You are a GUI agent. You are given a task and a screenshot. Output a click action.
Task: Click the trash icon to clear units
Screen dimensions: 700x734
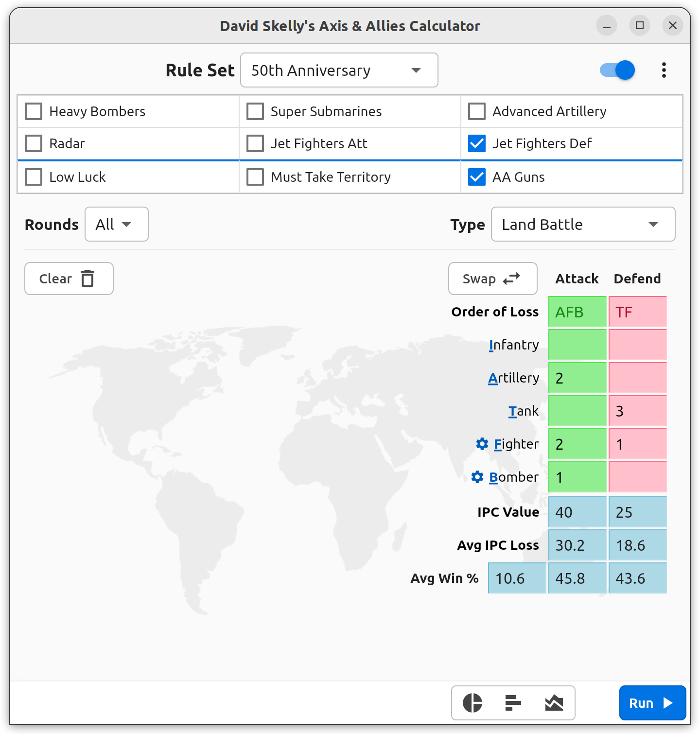[87, 279]
